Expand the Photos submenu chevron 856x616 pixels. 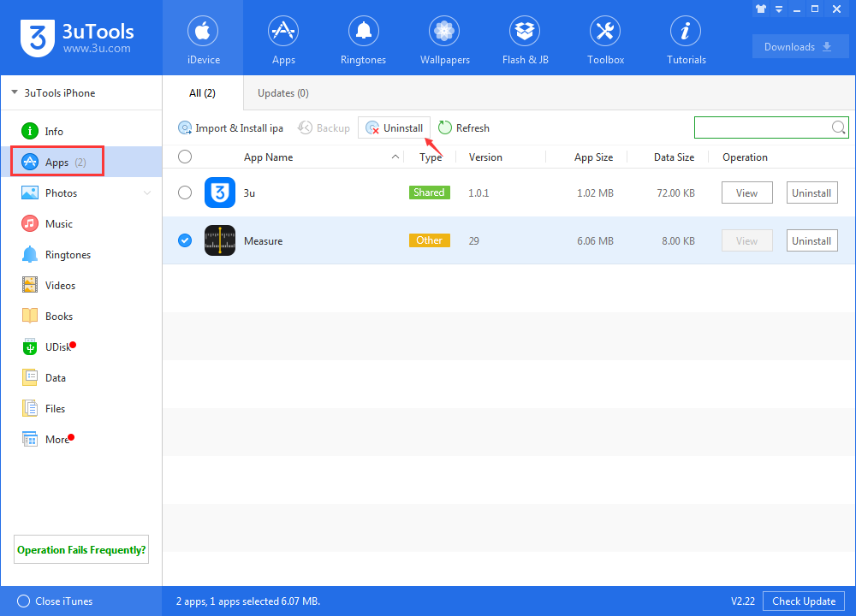tap(147, 193)
